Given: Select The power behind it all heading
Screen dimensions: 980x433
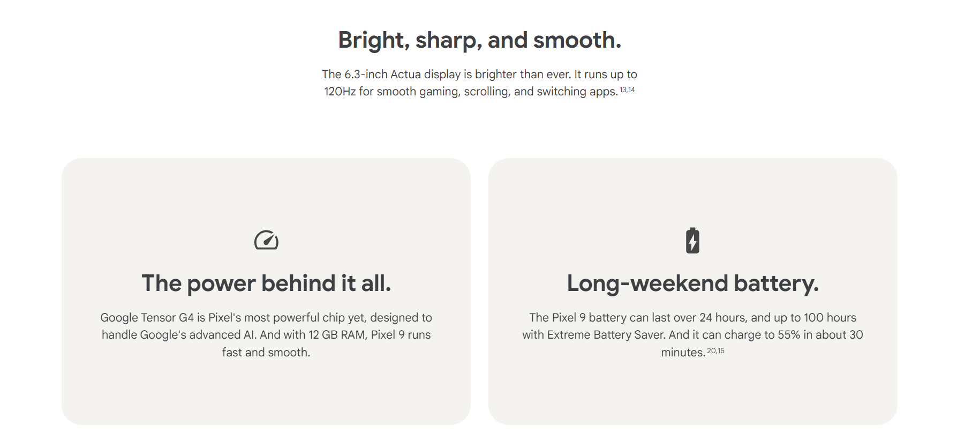Looking at the screenshot, I should [x=266, y=283].
